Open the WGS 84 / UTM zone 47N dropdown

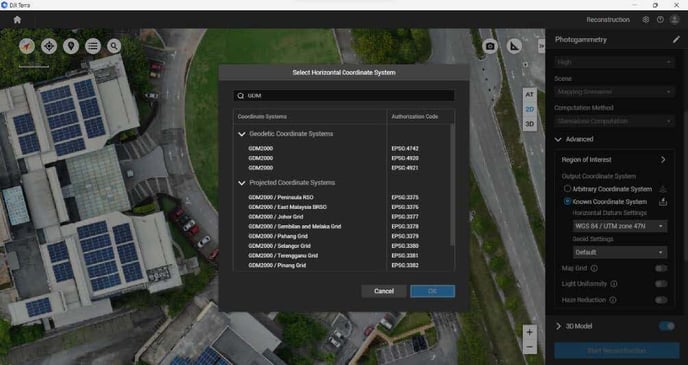pos(620,226)
